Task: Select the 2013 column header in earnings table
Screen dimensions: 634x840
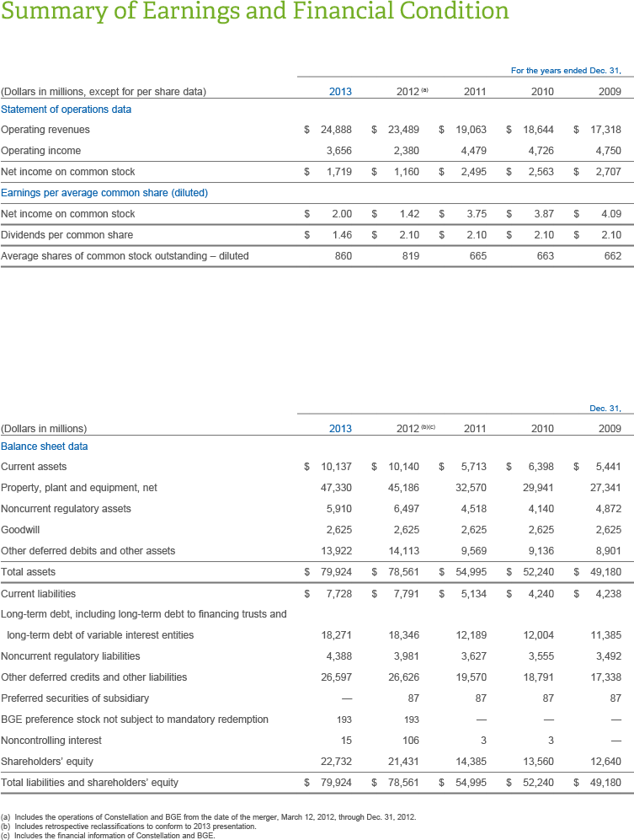Action: (340, 92)
